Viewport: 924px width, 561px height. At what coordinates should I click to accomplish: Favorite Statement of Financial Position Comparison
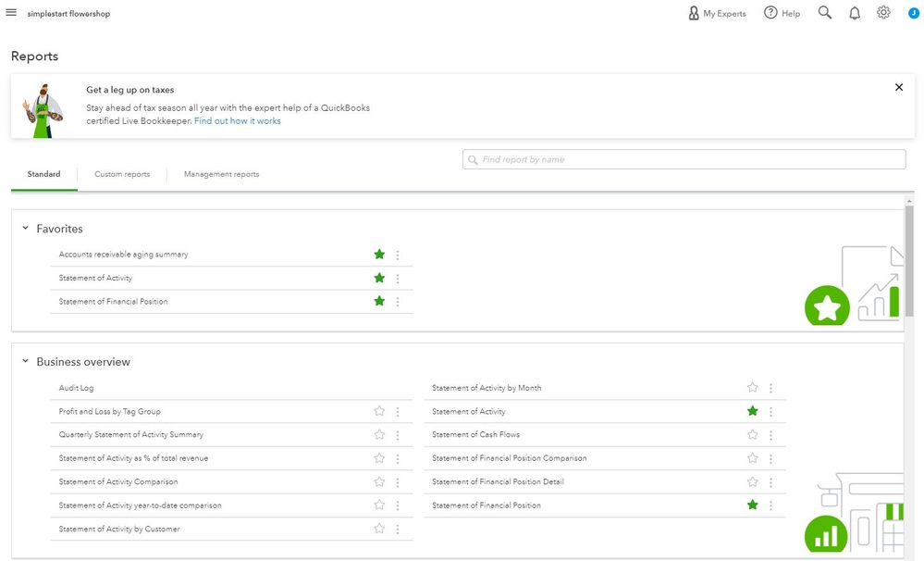753,458
